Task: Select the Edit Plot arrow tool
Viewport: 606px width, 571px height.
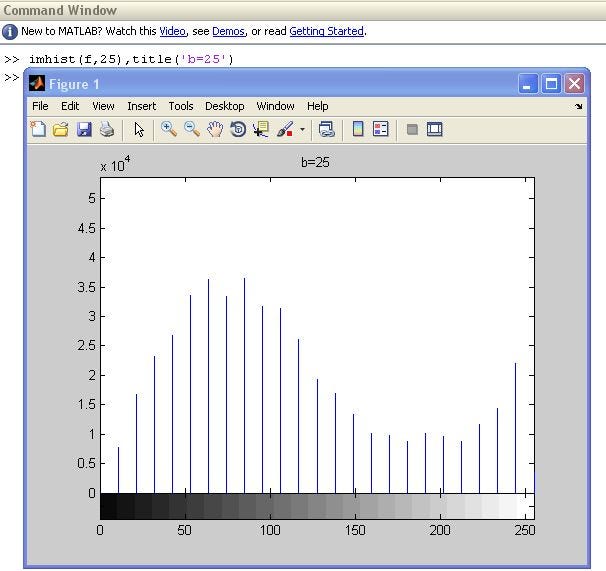Action: point(139,130)
